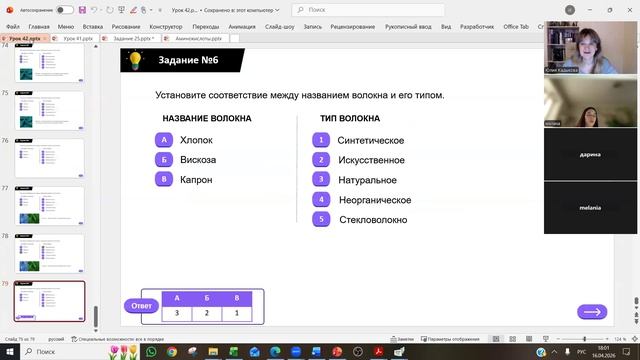
Task: Click the touch/mouse mode icon
Action: (144, 10)
